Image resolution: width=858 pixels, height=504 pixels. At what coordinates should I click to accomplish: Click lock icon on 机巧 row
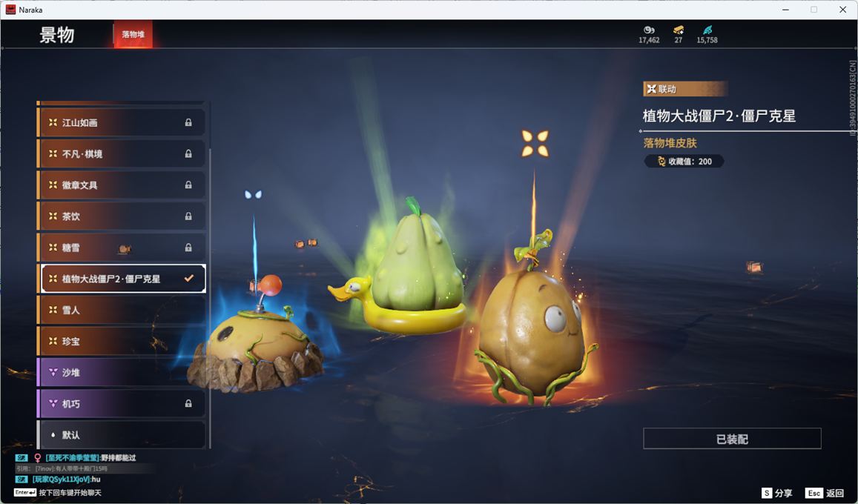pyautogui.click(x=188, y=403)
